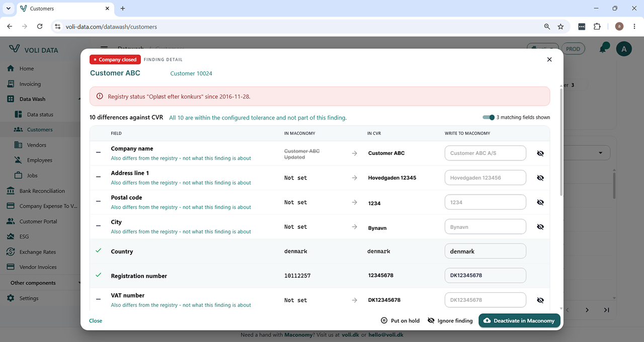Toggle the matching fields shown switch
This screenshot has width=644, height=342.
point(489,117)
